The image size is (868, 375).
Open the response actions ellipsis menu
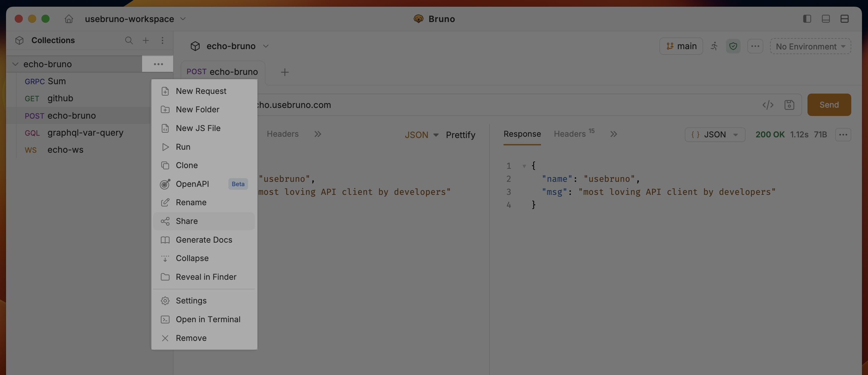coord(843,134)
